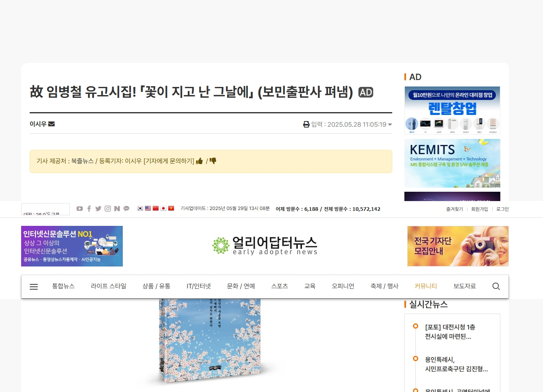The image size is (543, 392).
Task: Click the thumbs-up icon for the reporter
Action: (199, 161)
